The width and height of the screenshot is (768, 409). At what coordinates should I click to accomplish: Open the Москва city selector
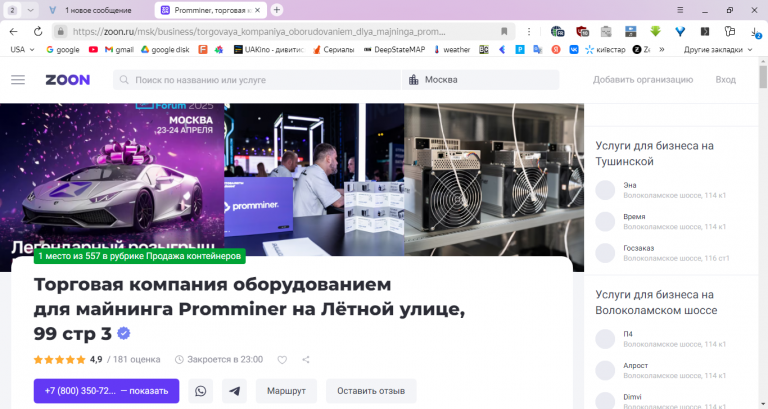pos(480,80)
